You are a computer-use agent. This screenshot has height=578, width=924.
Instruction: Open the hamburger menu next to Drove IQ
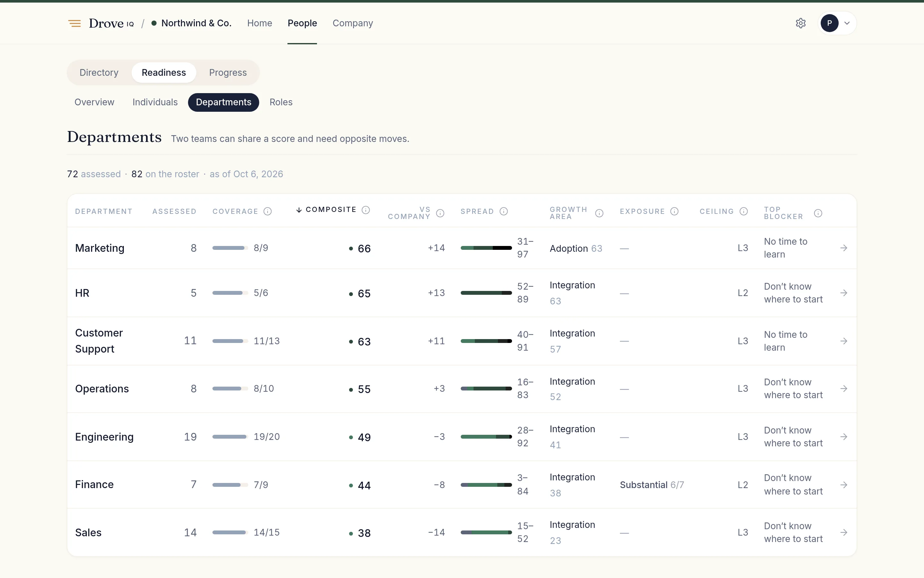74,23
